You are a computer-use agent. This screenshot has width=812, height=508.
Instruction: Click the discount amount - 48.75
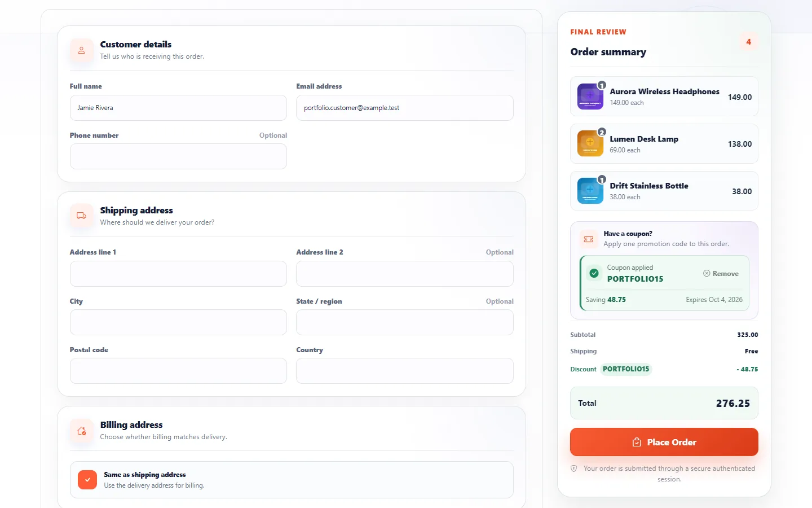747,369
